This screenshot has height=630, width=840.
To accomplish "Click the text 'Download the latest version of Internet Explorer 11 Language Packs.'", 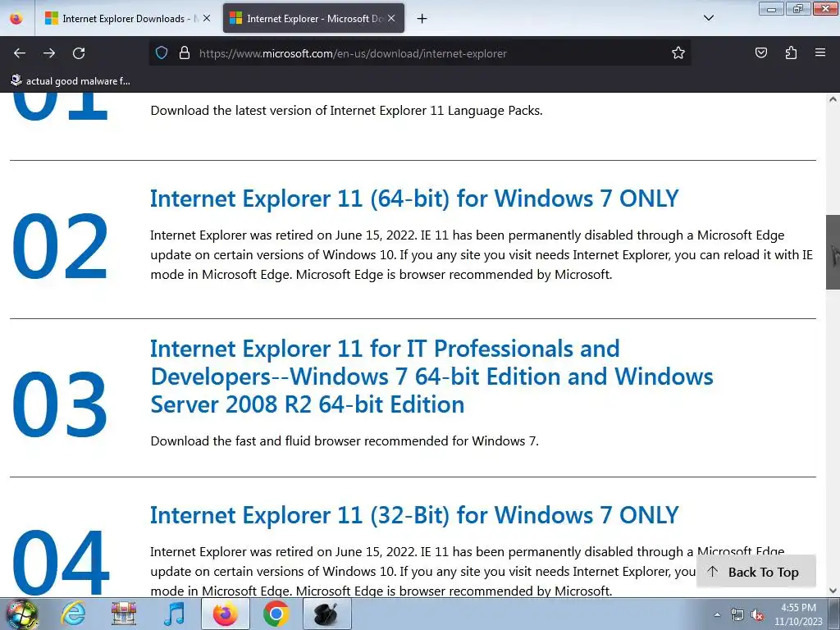I will 347,111.
